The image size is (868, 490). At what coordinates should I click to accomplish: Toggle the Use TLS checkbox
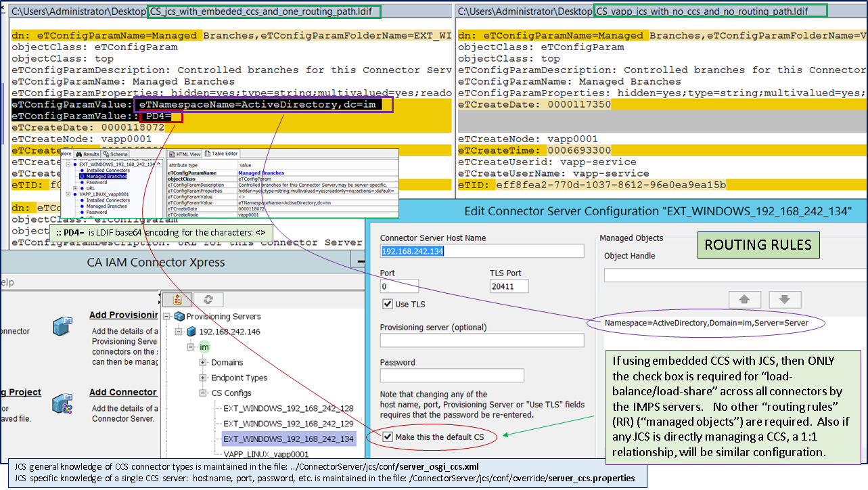(x=387, y=304)
